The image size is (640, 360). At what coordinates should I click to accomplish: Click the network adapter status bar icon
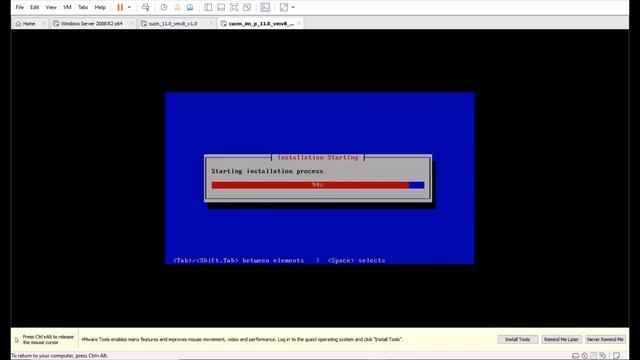point(603,356)
